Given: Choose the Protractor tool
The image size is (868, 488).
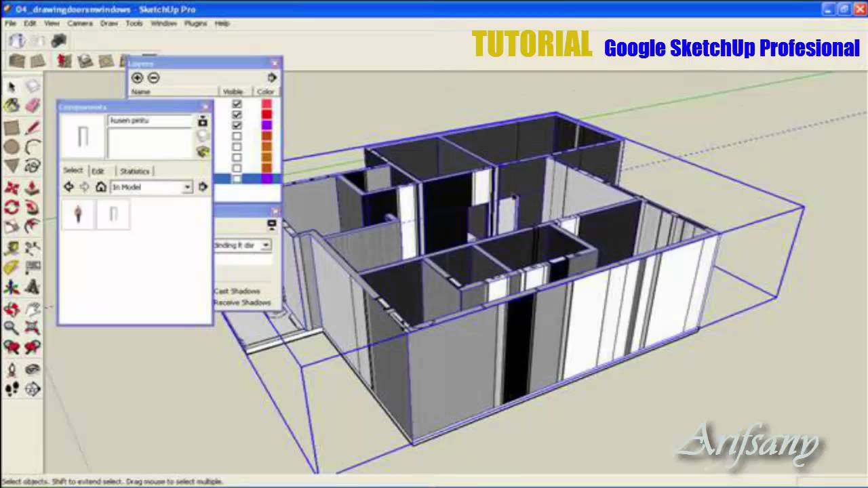Looking at the screenshot, I should coord(12,268).
